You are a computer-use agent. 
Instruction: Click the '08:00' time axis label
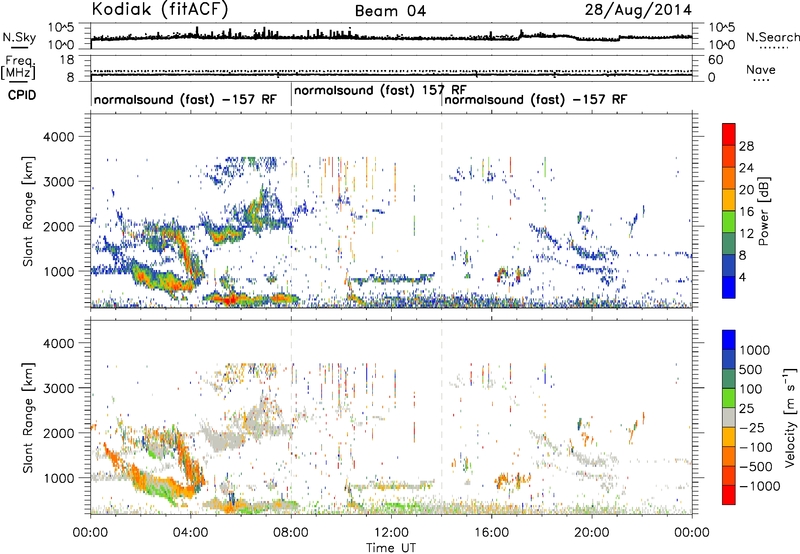pyautogui.click(x=291, y=533)
